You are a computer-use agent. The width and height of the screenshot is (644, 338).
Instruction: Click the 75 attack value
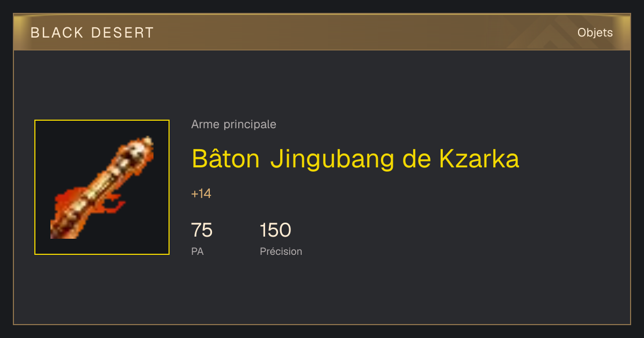202,230
